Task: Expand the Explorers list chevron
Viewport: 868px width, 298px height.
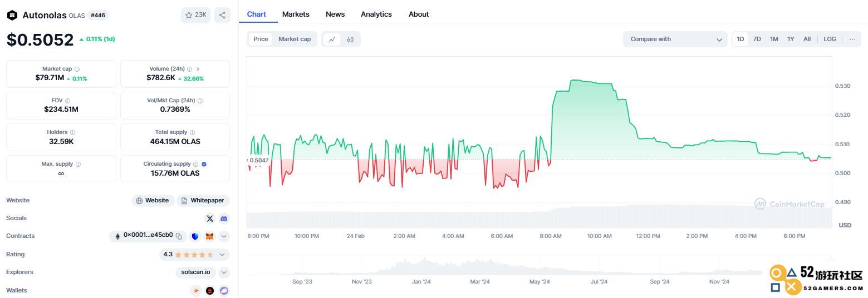Action: 224,272
